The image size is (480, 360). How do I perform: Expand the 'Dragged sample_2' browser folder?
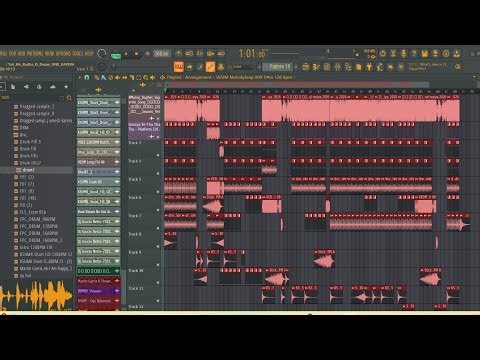(37, 106)
